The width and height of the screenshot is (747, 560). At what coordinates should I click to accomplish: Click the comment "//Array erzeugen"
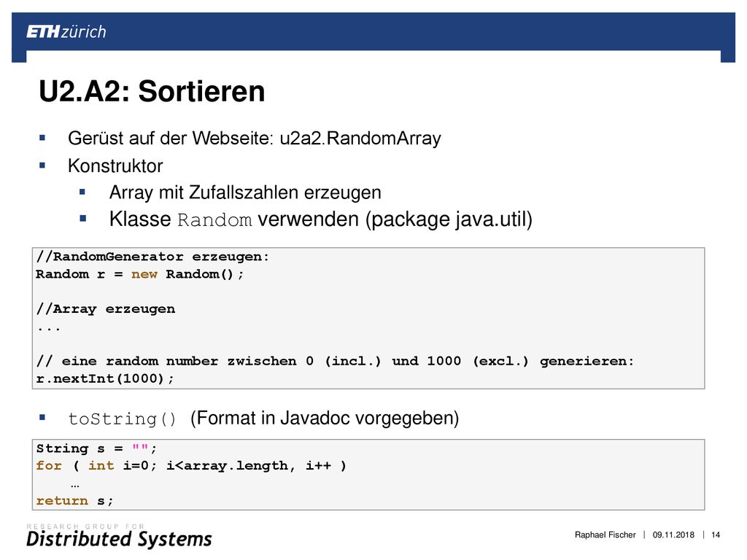point(106,309)
